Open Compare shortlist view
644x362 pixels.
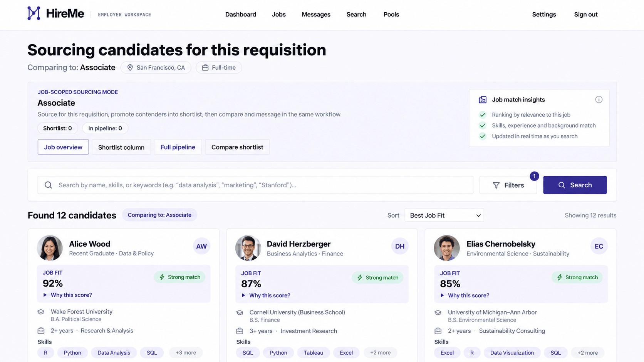pyautogui.click(x=237, y=147)
